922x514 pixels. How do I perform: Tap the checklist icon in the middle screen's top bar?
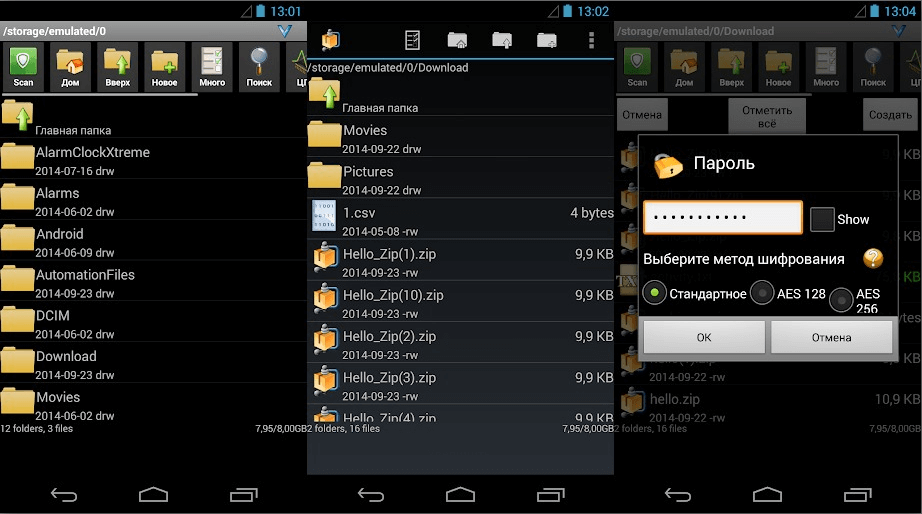[412, 40]
